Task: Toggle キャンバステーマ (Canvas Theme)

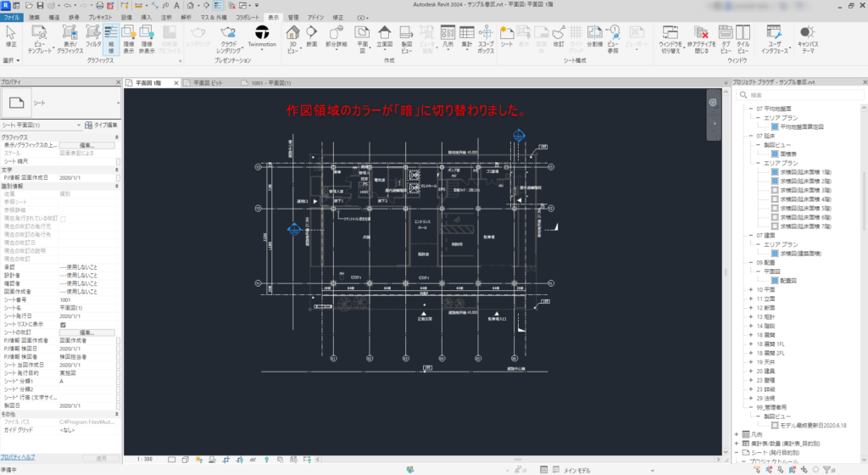Action: (807, 39)
